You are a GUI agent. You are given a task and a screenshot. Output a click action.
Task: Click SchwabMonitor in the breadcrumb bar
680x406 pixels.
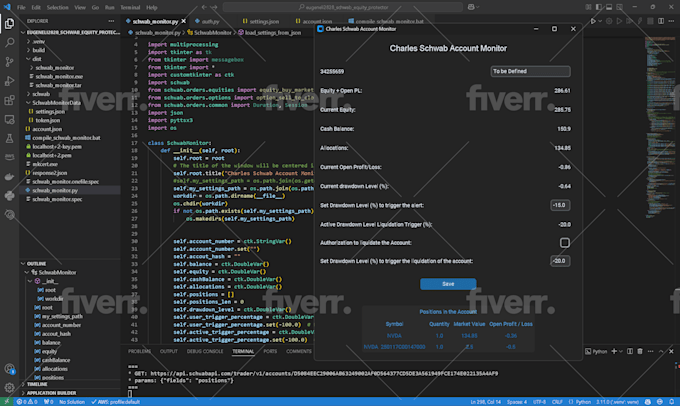click(x=212, y=33)
